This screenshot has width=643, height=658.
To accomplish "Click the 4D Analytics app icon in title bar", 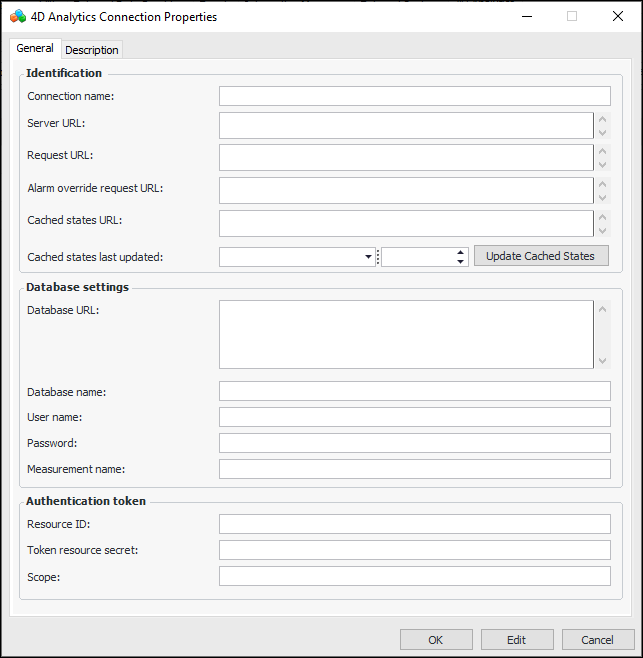I will (x=17, y=16).
